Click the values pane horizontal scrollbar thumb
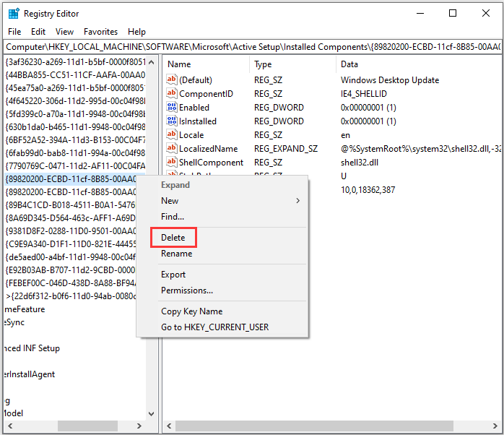Image resolution: width=504 pixels, height=435 pixels. (314, 426)
